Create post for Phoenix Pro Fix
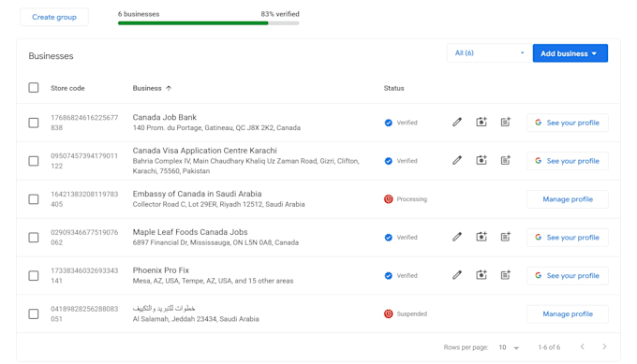The height and width of the screenshot is (364, 637). [505, 275]
